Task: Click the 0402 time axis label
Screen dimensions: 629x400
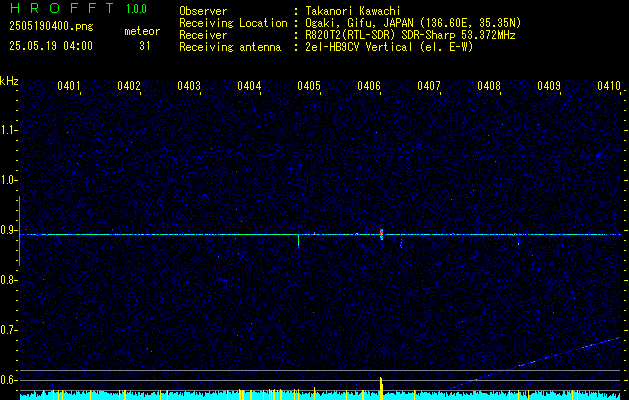Action: coord(129,85)
